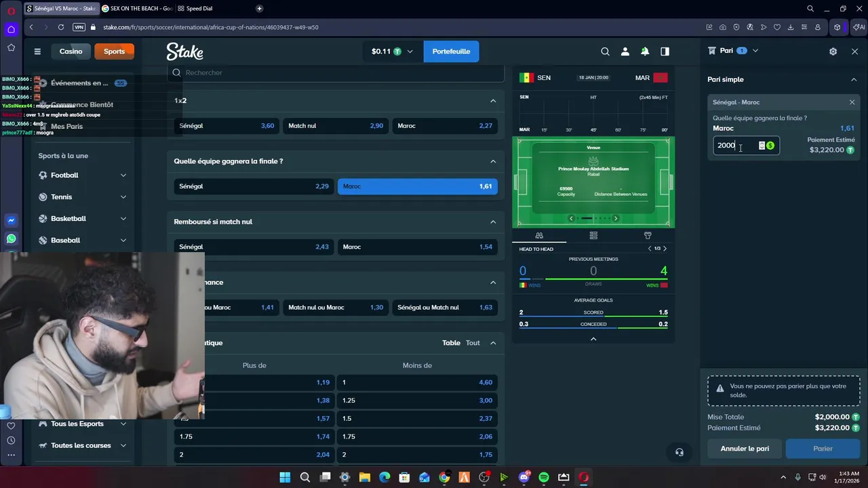Show next head-to-head page arrow
The height and width of the screenshot is (488, 868).
[665, 249]
